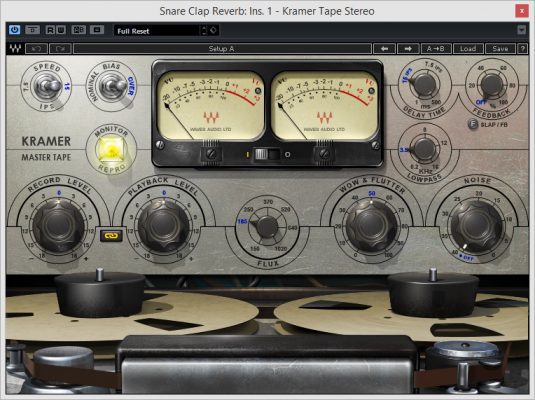535x400 pixels.
Task: Click the bypass effect button
Action: tap(32, 30)
